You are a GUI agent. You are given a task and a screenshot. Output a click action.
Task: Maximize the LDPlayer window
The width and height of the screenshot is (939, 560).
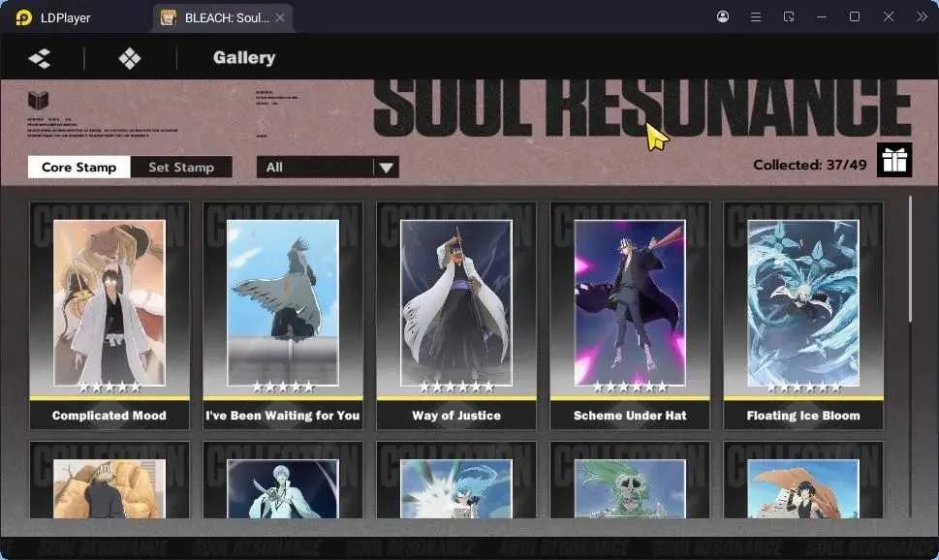point(855,16)
